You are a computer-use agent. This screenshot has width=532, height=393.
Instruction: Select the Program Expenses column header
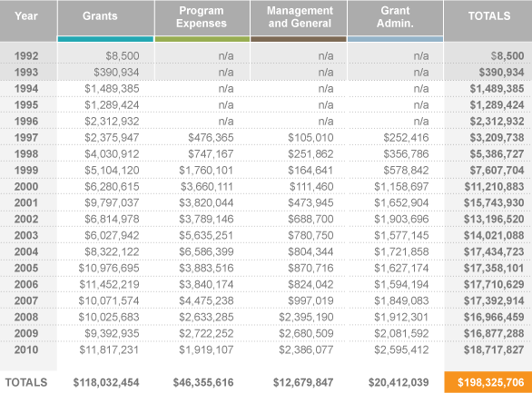[x=202, y=17]
